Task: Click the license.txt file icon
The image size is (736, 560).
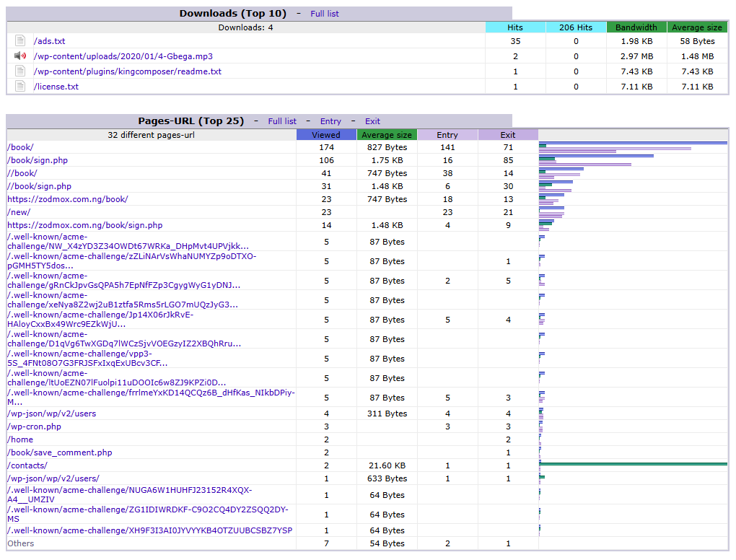Action: 20,87
